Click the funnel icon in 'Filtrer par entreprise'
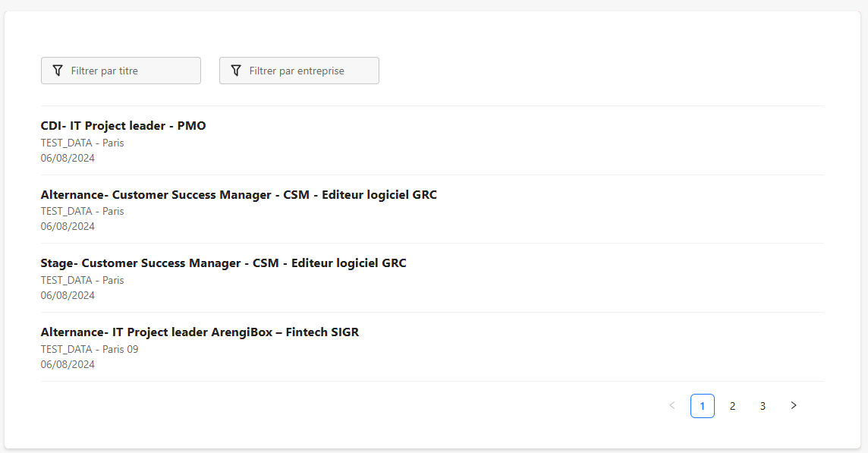This screenshot has height=453, width=868. [x=236, y=70]
